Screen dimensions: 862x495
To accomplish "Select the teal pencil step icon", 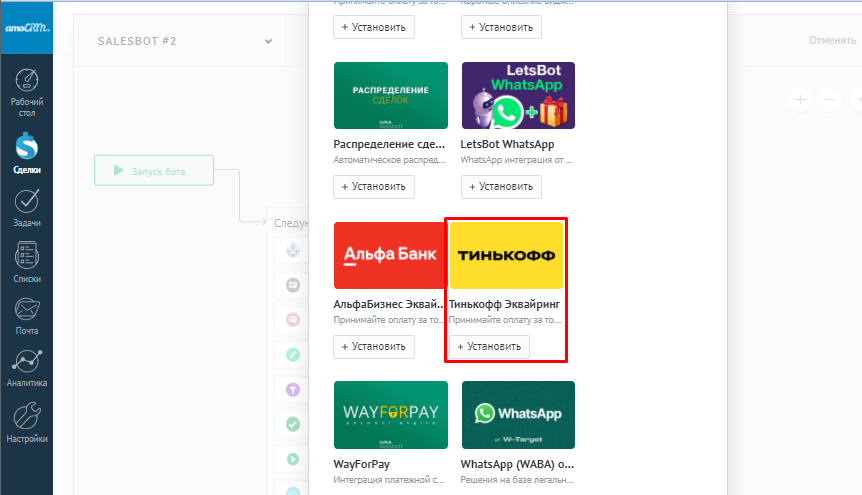I will [x=293, y=355].
